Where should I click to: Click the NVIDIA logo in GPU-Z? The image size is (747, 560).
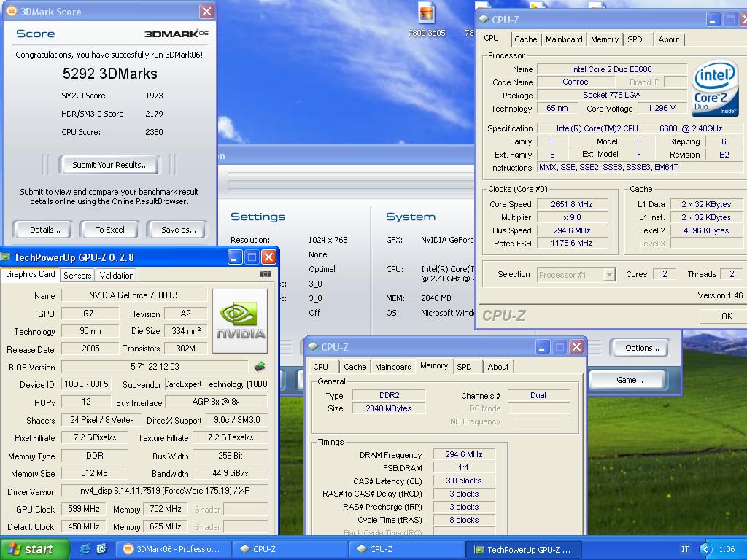coord(240,321)
